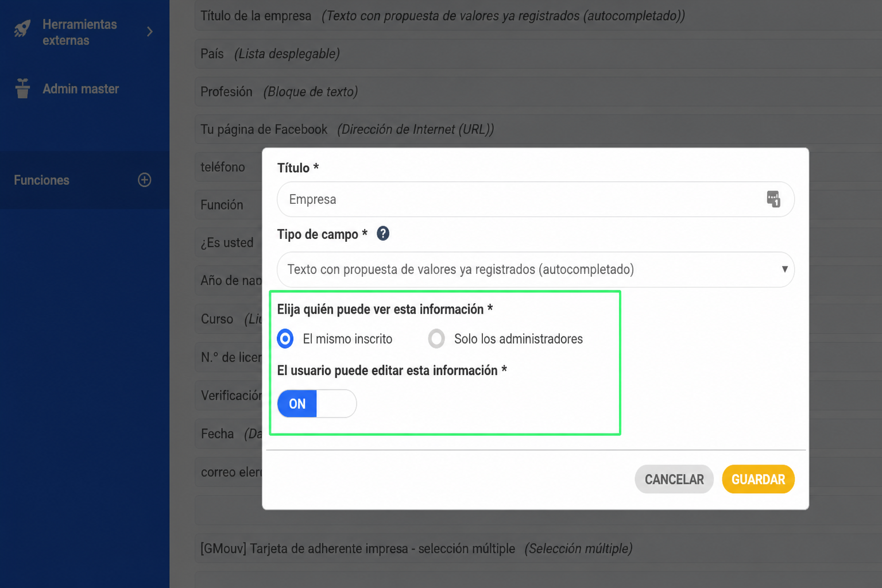Select the Título de la empresa field row
Screen dimensions: 882x588
tap(538, 16)
